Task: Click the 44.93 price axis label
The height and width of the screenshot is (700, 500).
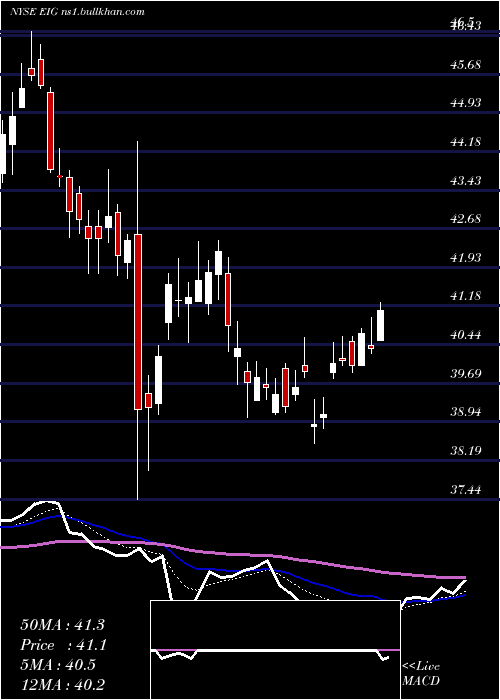Action: pyautogui.click(x=466, y=103)
